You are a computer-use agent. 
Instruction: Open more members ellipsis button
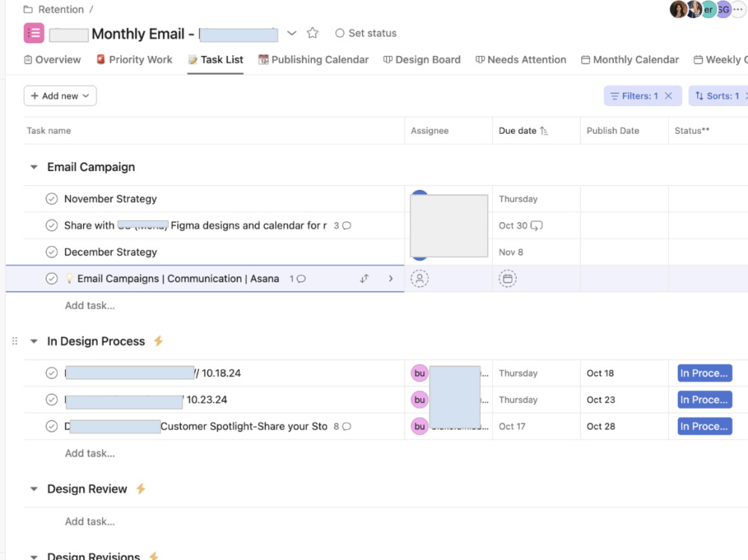738,10
